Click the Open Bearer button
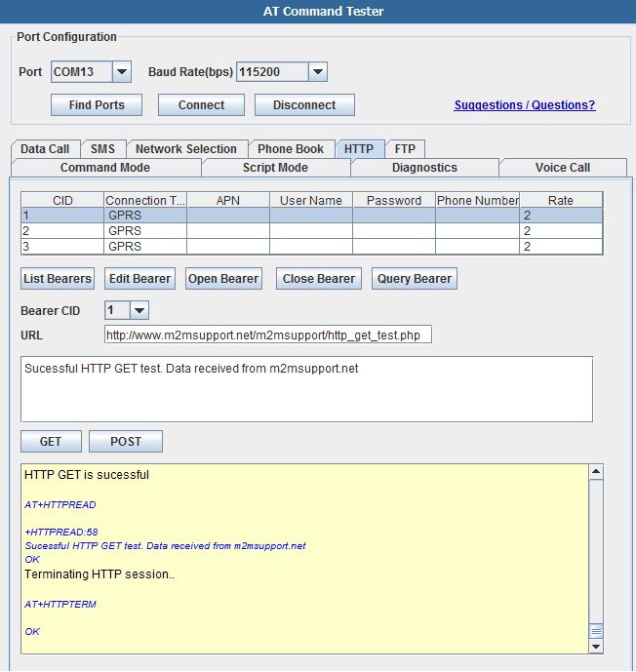Image resolution: width=636 pixels, height=672 pixels. coord(223,279)
